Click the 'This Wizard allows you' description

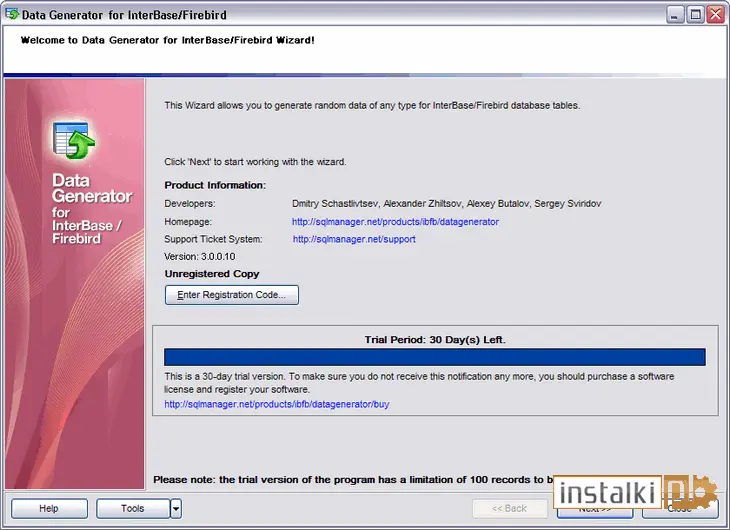[372, 105]
